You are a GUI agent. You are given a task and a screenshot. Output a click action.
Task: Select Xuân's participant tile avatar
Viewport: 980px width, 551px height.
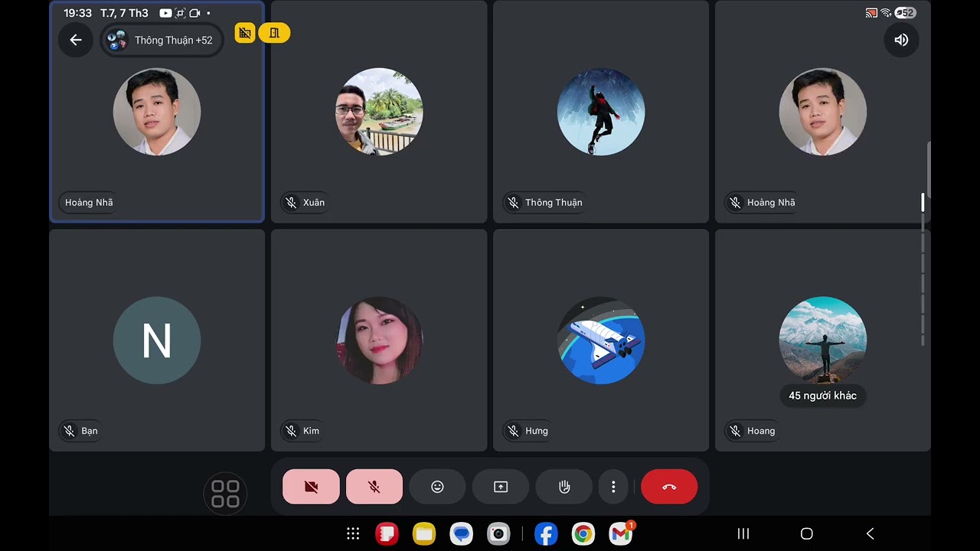point(379,112)
